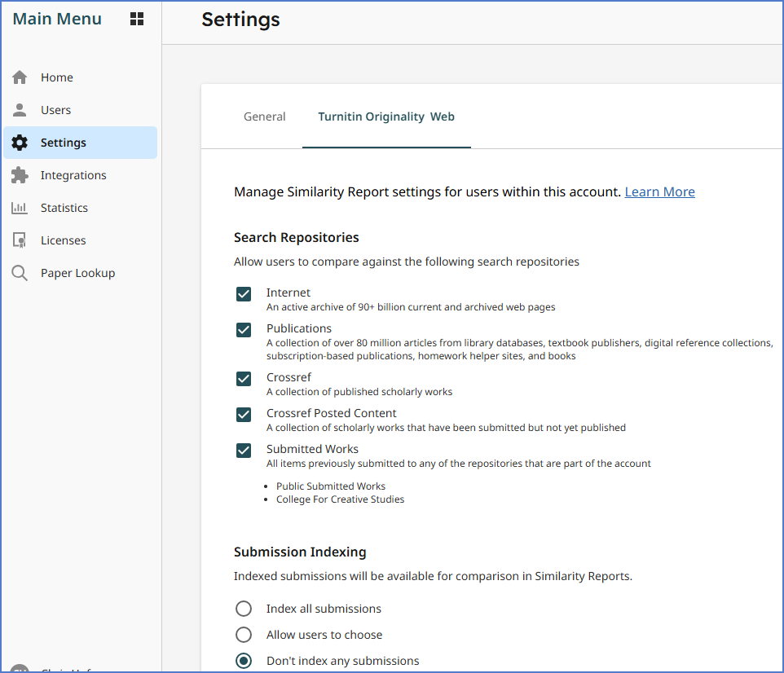
Task: Open Licenses in the sidebar
Action: [x=81, y=240]
